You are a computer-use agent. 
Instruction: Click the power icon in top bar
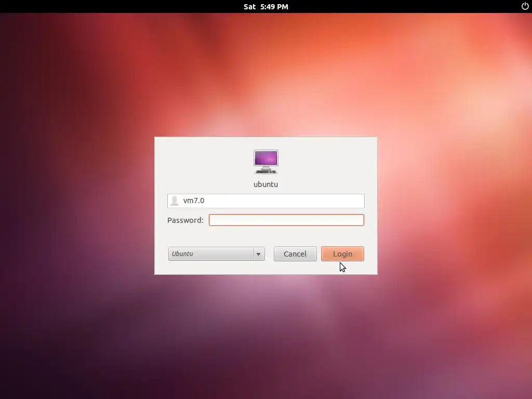525,6
